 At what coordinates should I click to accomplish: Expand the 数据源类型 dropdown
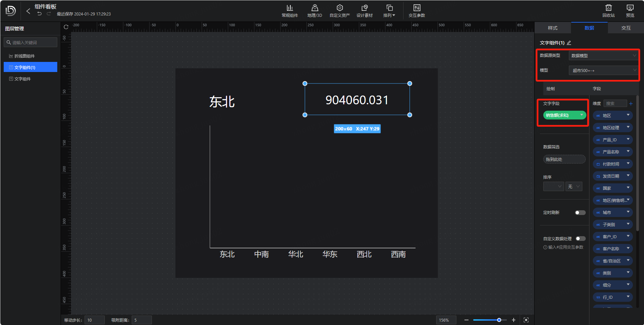click(603, 56)
